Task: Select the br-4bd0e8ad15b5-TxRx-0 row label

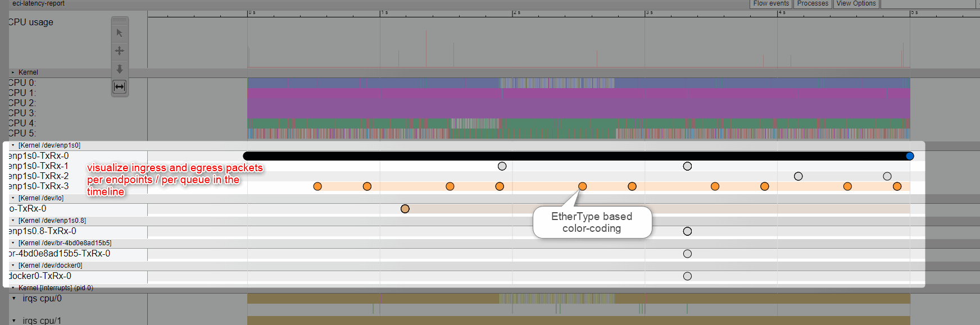Action: pyautogui.click(x=60, y=254)
